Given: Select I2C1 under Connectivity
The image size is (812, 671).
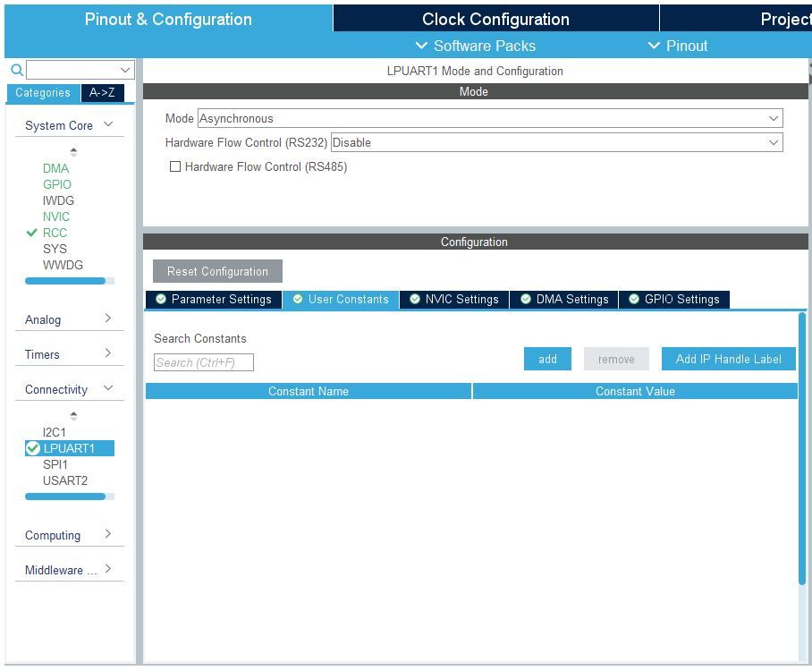Looking at the screenshot, I should click(55, 432).
